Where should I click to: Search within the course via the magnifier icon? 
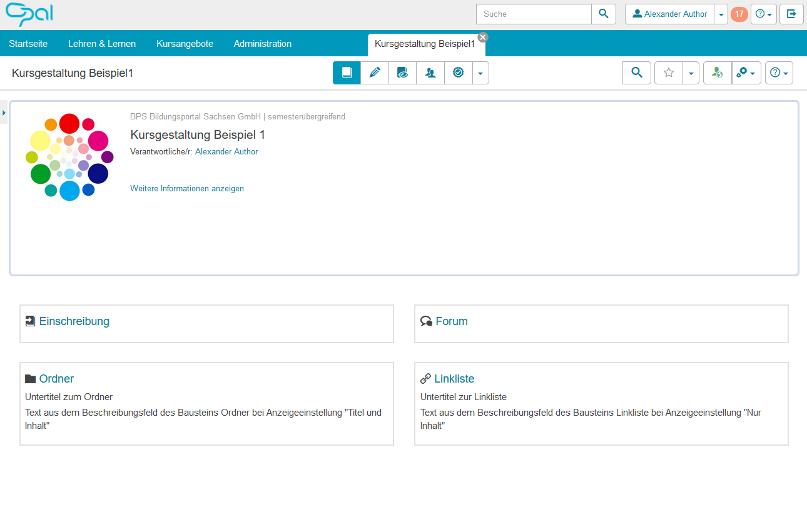pyautogui.click(x=636, y=73)
